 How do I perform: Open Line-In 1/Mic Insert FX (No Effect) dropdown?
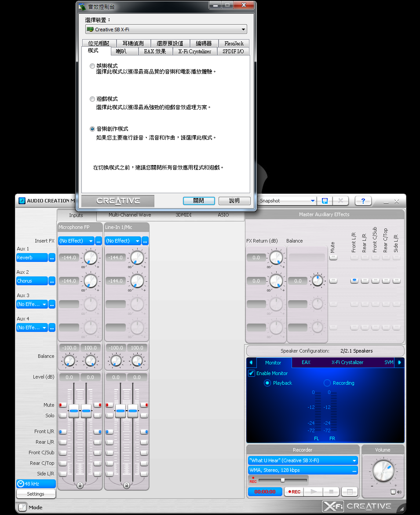[x=123, y=241]
